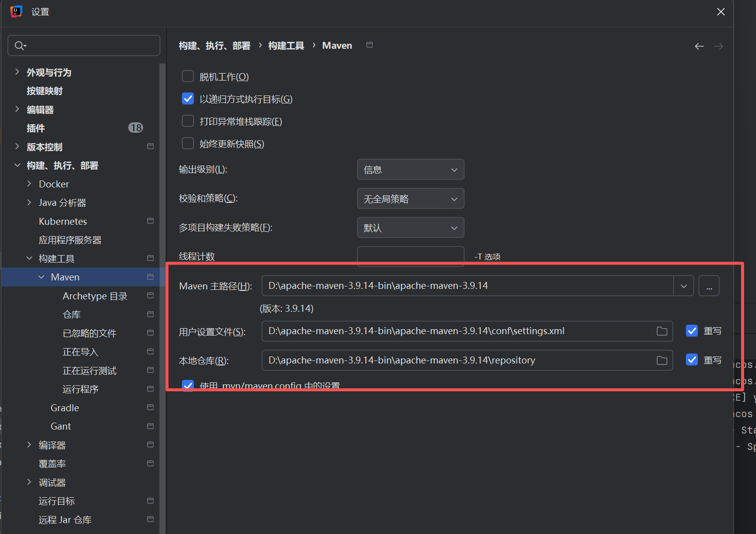Expand the 外观与行为 tree node
Image resolution: width=756 pixels, height=534 pixels.
click(17, 72)
